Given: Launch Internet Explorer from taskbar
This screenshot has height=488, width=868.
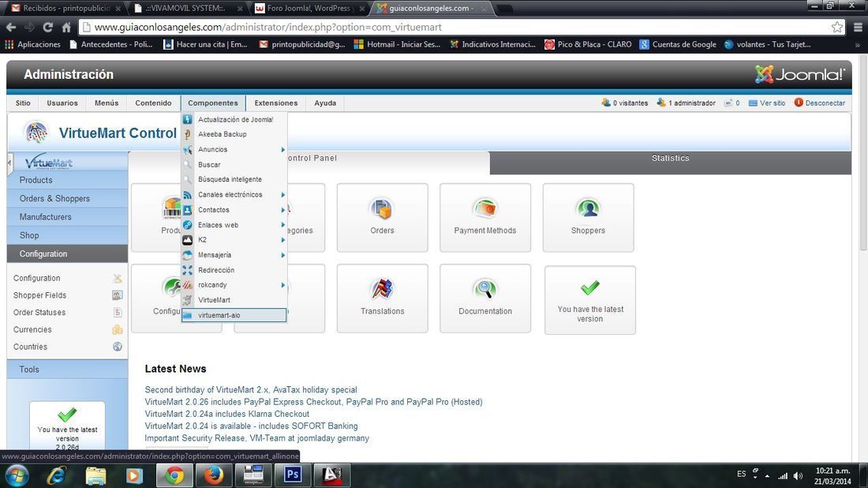Looking at the screenshot, I should click(57, 475).
